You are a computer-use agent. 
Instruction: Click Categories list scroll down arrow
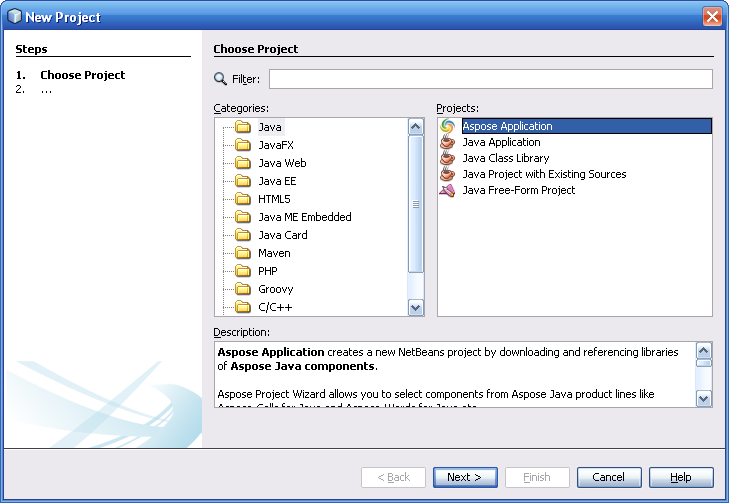(x=416, y=308)
